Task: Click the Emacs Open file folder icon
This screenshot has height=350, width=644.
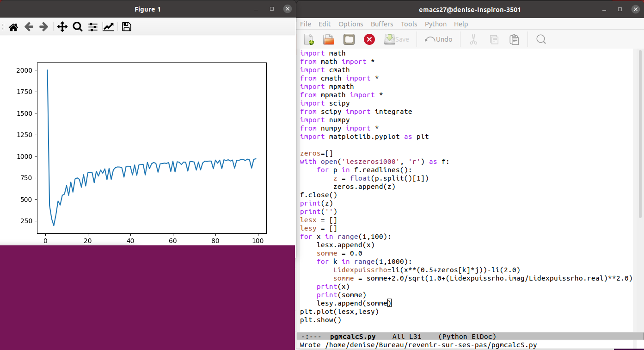Action: click(x=329, y=39)
